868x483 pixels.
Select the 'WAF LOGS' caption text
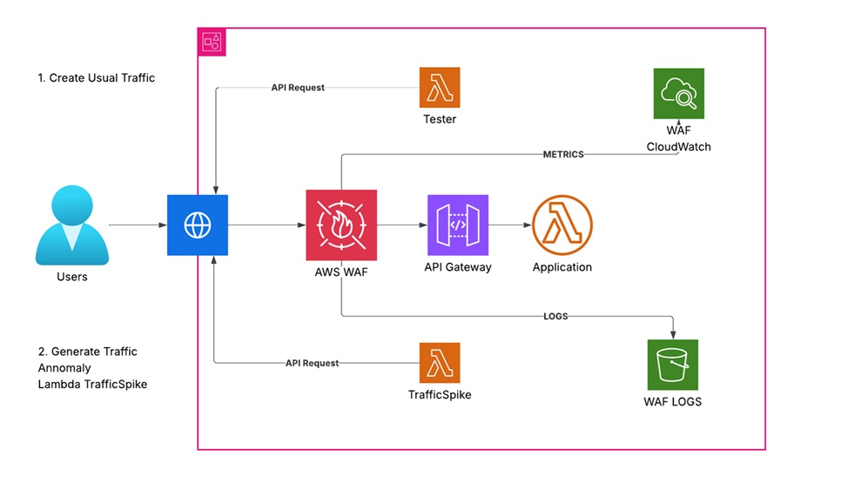click(x=672, y=402)
